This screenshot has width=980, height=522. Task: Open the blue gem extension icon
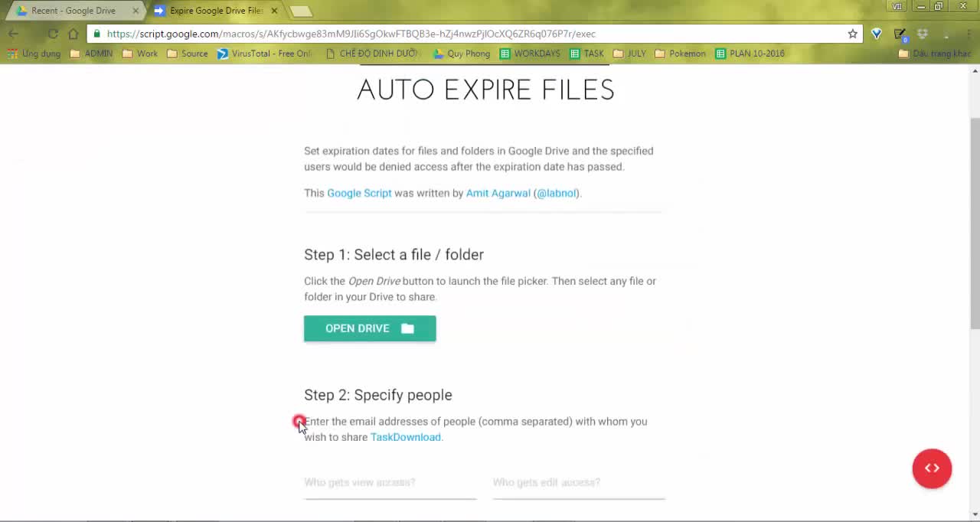click(877, 34)
